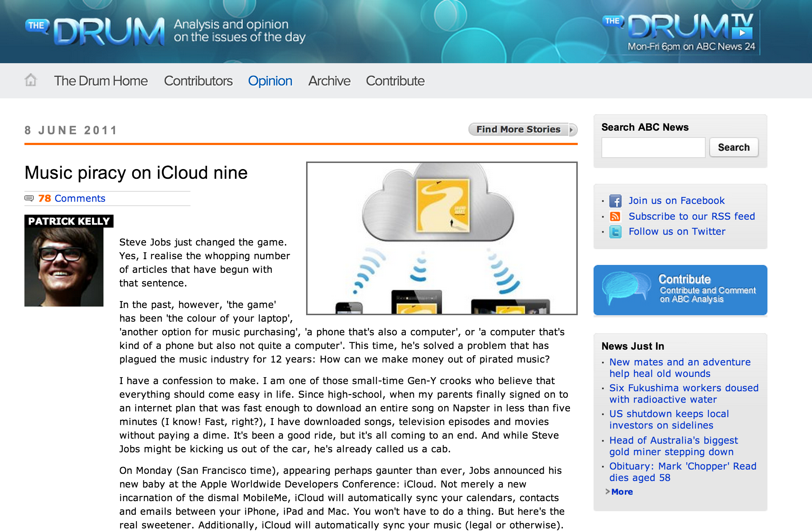Screen dimensions: 812x532
Task: Open 'US shutdown keeps local investors' story
Action: point(669,419)
